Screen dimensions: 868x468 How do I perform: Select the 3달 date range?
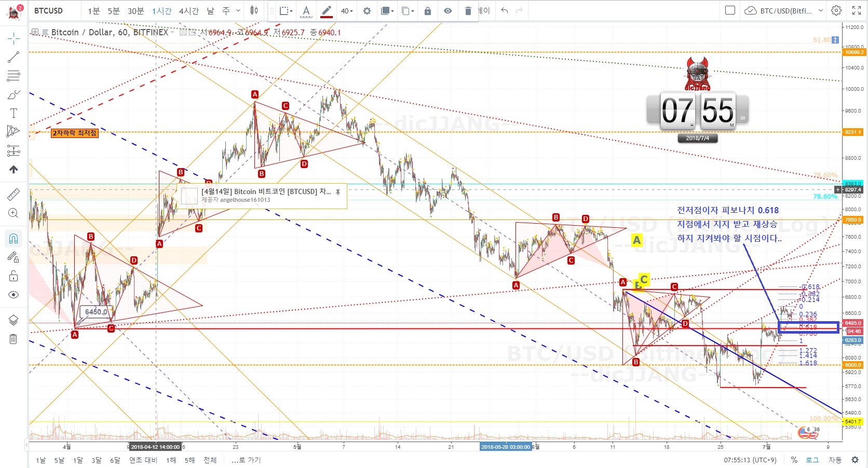click(97, 460)
